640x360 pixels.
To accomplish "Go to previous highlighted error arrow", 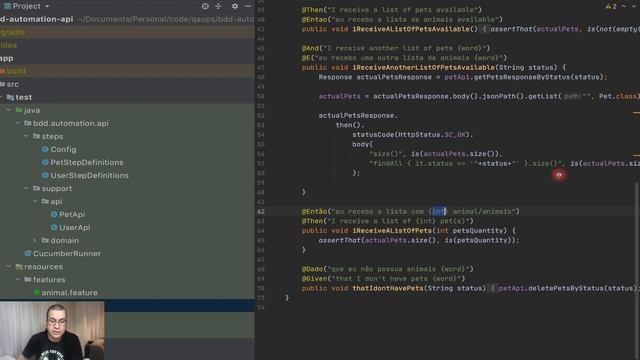I will (624, 7).
